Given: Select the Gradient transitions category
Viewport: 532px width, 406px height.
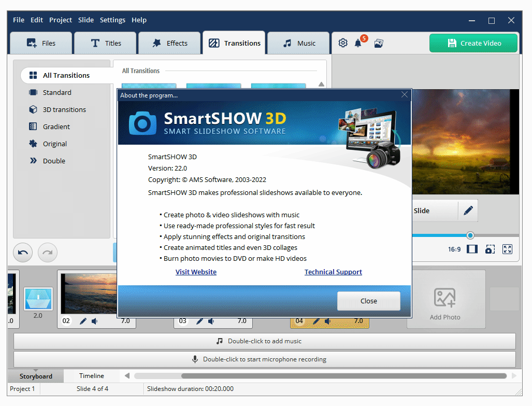Looking at the screenshot, I should coord(56,127).
